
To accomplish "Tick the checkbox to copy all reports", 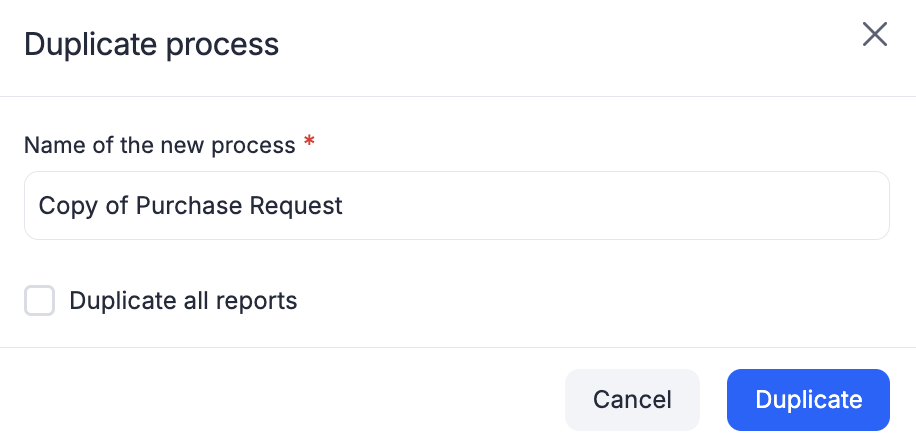I will point(39,301).
